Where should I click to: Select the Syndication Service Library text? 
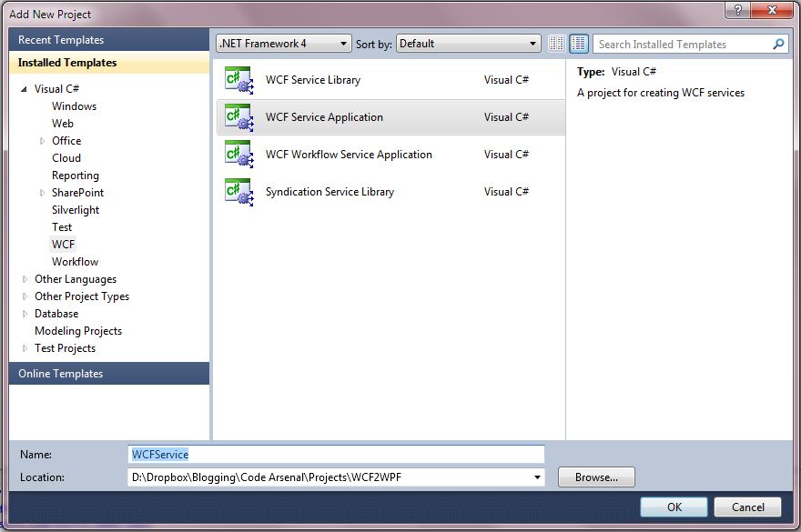[330, 192]
